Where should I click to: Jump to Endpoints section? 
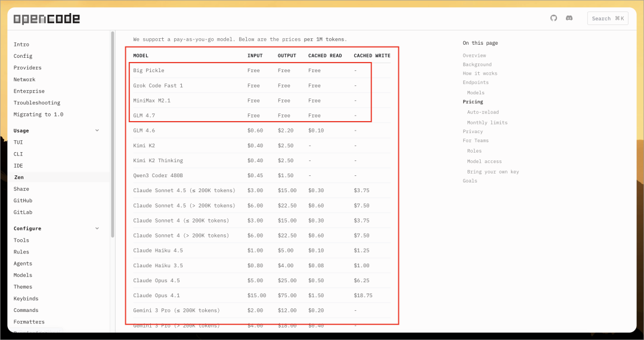(x=476, y=82)
